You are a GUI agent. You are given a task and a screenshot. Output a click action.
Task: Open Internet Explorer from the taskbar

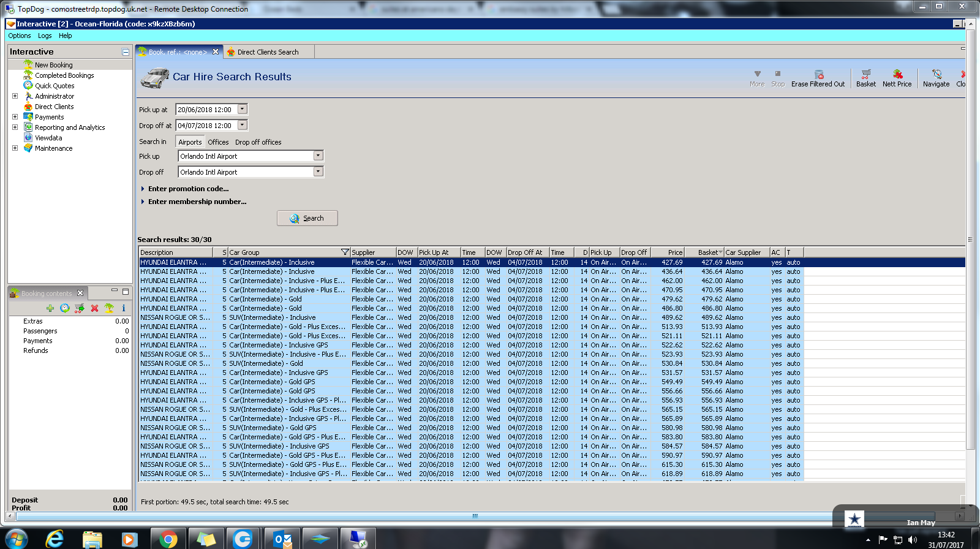pyautogui.click(x=55, y=539)
